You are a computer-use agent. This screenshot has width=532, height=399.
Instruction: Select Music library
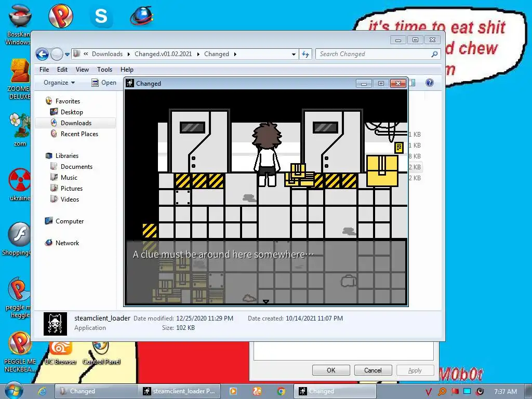pos(69,178)
